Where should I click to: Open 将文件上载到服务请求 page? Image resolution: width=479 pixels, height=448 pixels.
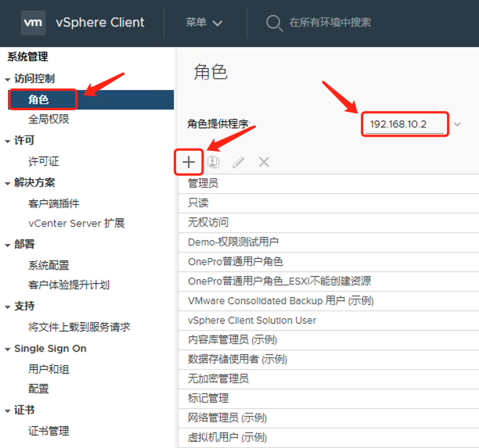(x=79, y=327)
